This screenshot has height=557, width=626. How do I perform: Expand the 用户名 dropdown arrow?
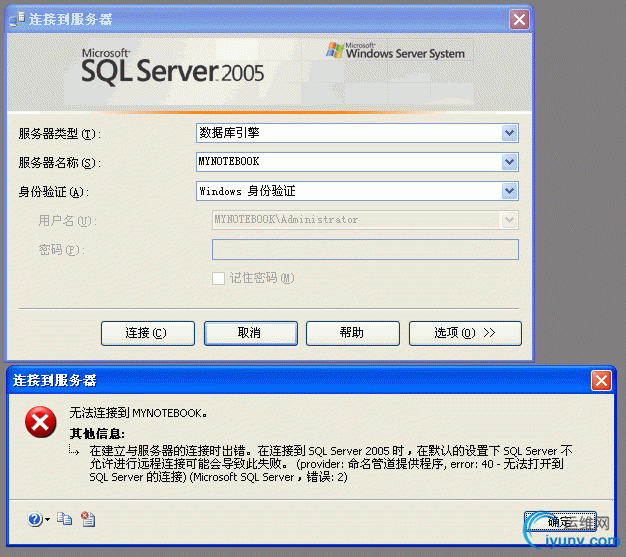click(x=509, y=220)
